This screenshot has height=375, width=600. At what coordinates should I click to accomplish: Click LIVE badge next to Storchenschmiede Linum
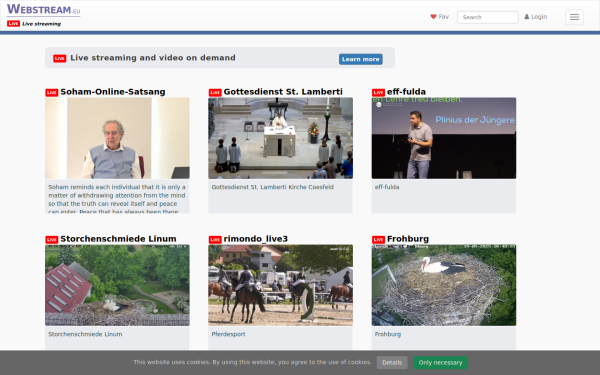coord(52,240)
